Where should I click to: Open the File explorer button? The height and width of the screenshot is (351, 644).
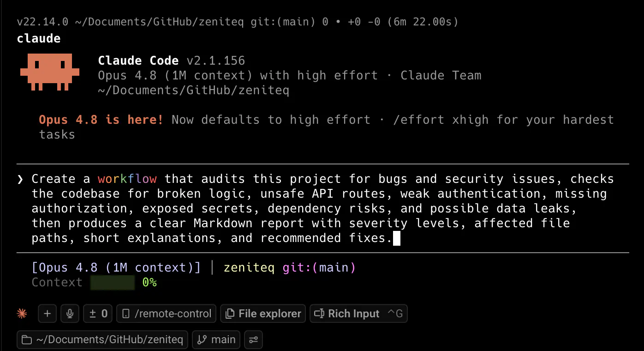(263, 314)
